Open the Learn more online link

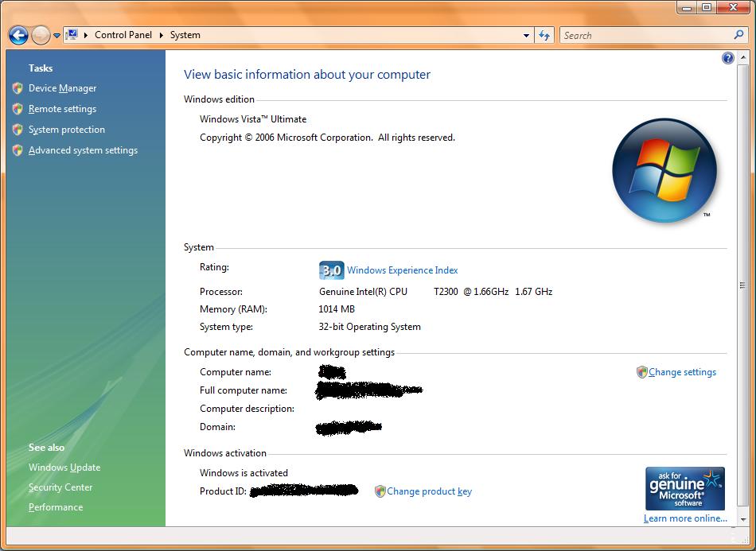685,518
